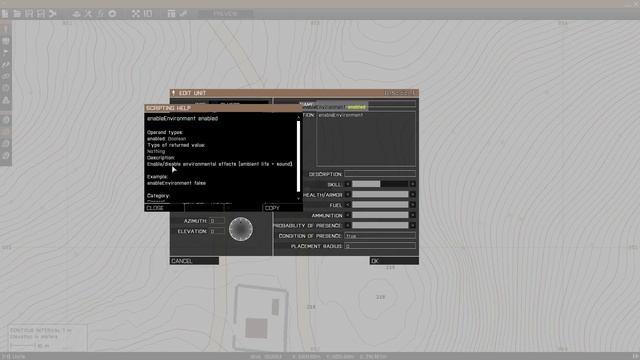Click Copy in Scripting Help

pyautogui.click(x=282, y=208)
